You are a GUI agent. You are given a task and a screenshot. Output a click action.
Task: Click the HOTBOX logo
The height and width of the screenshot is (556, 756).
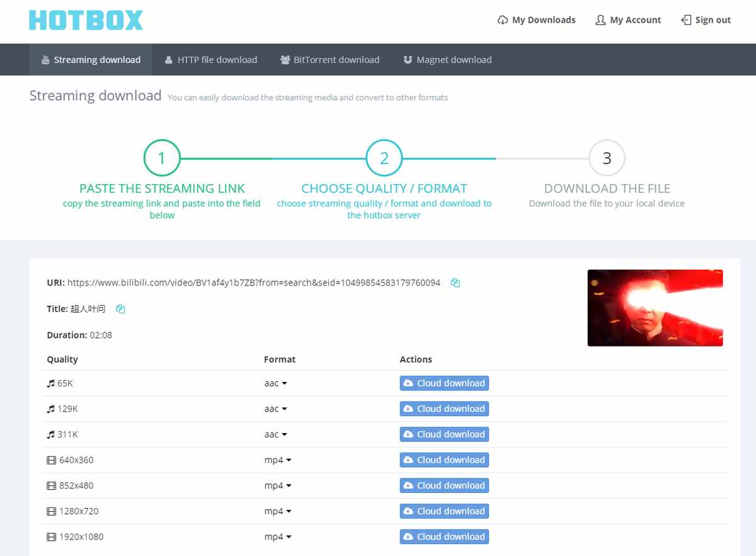coord(86,20)
